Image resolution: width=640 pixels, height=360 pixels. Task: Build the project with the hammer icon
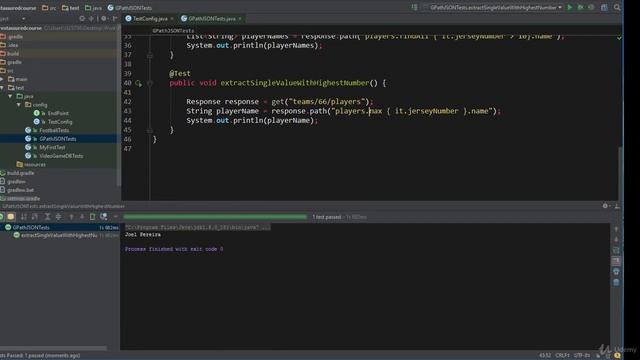(x=414, y=7)
